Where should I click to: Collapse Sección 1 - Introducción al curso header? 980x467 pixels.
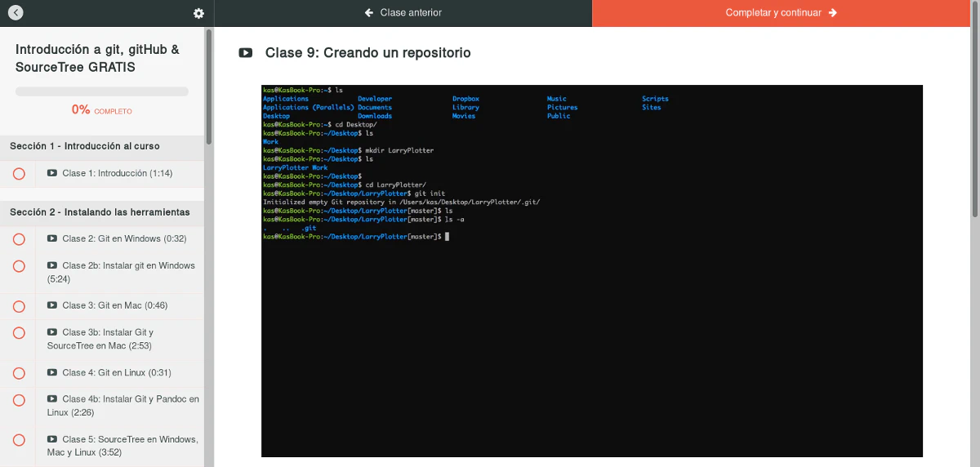pos(102,146)
